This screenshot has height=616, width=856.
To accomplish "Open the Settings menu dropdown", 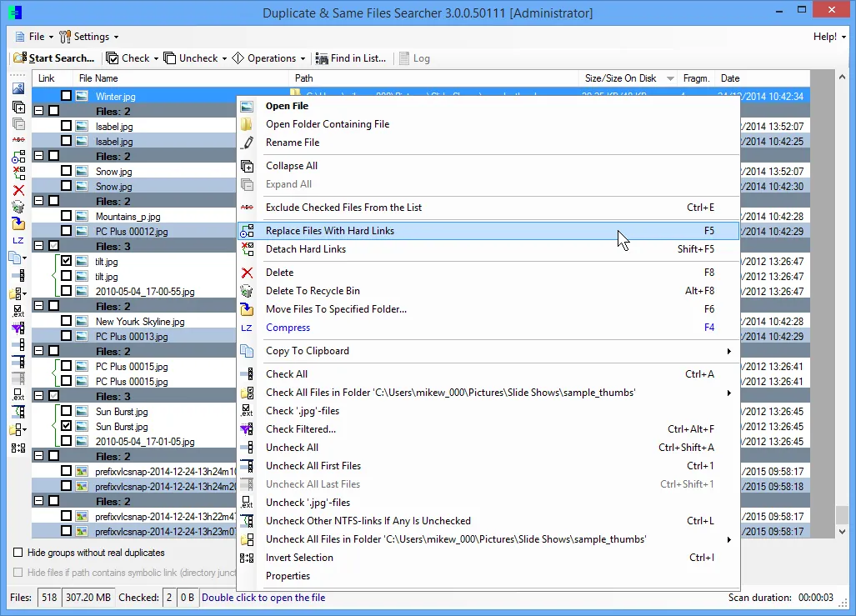I will [89, 37].
